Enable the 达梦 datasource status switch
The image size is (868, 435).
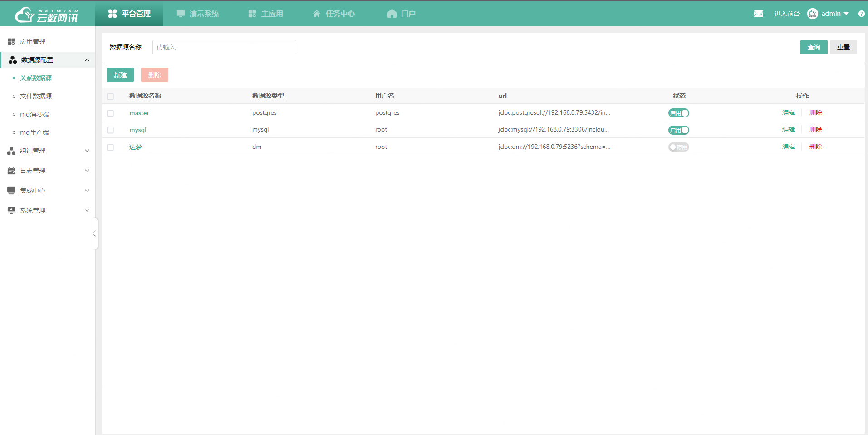[678, 147]
